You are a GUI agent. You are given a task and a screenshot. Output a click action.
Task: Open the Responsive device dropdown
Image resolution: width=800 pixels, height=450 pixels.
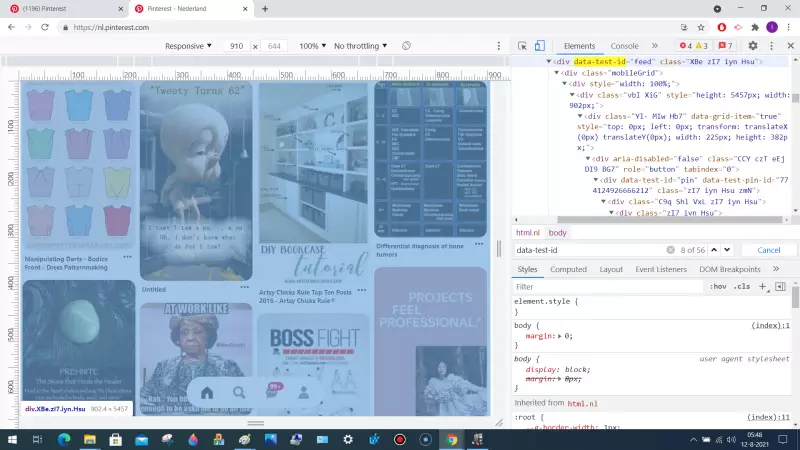click(189, 46)
